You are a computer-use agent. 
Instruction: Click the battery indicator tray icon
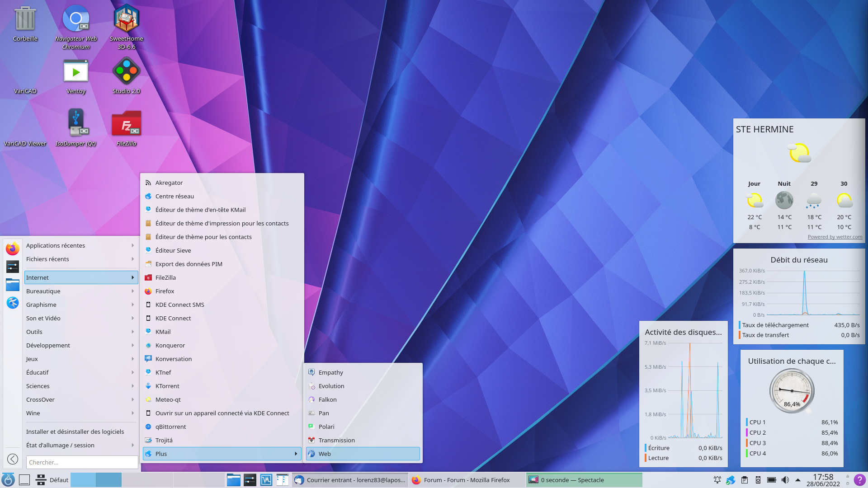(772, 480)
